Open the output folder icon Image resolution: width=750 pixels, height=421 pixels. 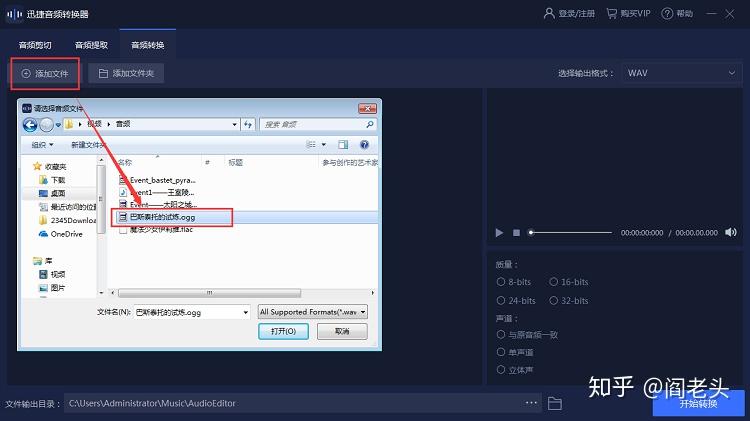555,403
